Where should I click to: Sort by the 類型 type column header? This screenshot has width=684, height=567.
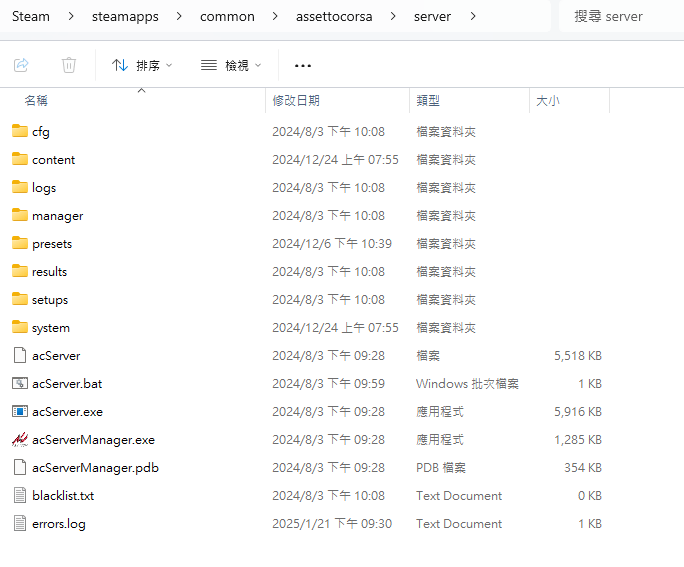pos(469,101)
